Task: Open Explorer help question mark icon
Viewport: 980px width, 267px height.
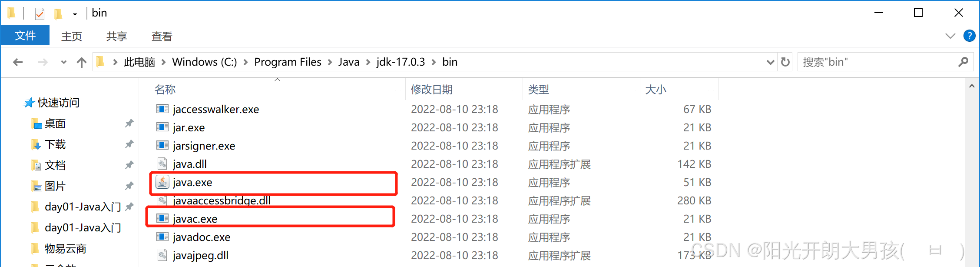Action: click(x=969, y=36)
